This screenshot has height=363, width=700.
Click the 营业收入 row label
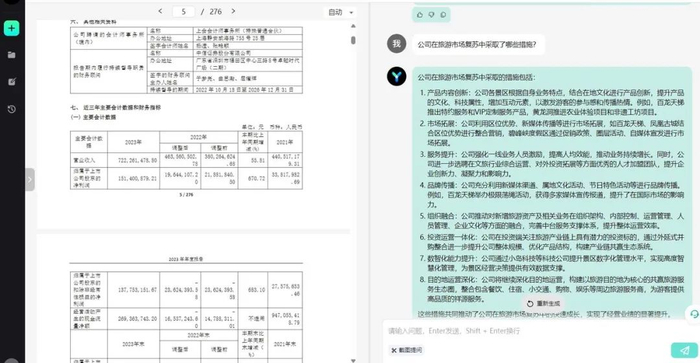click(84, 160)
